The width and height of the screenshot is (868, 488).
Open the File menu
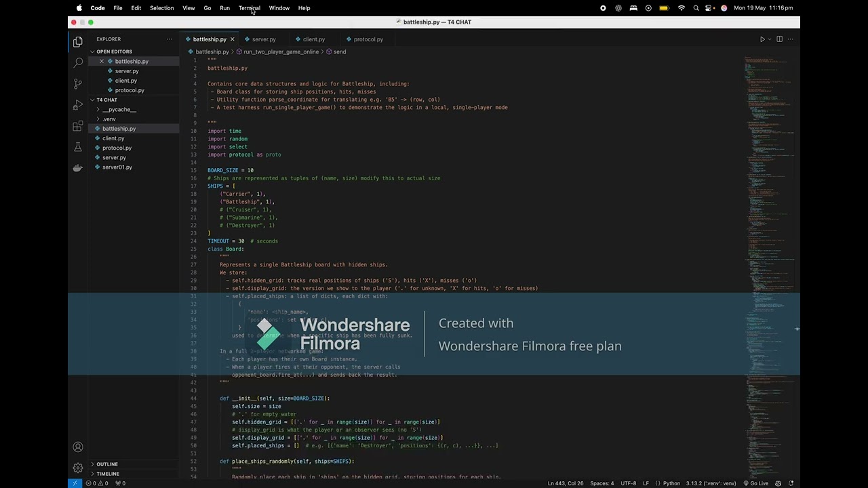click(117, 8)
